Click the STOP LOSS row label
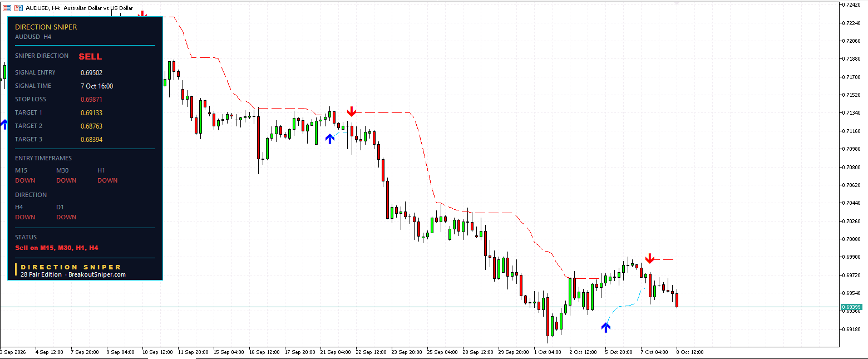 point(31,99)
